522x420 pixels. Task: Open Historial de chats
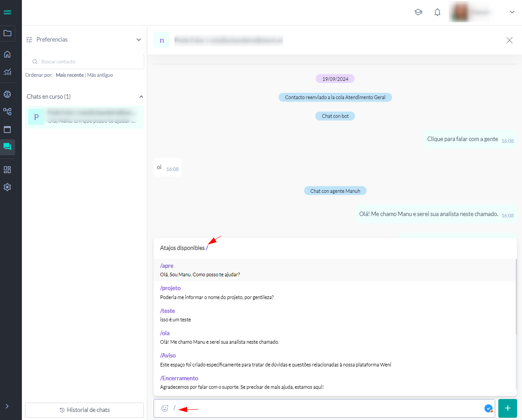tap(84, 410)
